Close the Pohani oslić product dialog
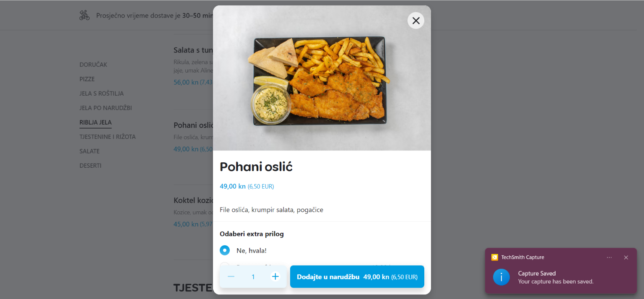 point(415,21)
